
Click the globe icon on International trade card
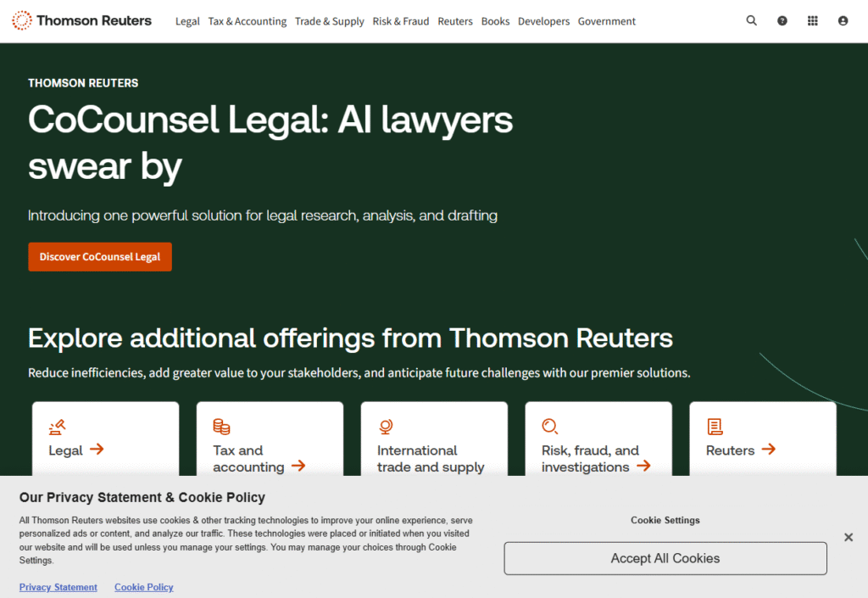(x=386, y=427)
